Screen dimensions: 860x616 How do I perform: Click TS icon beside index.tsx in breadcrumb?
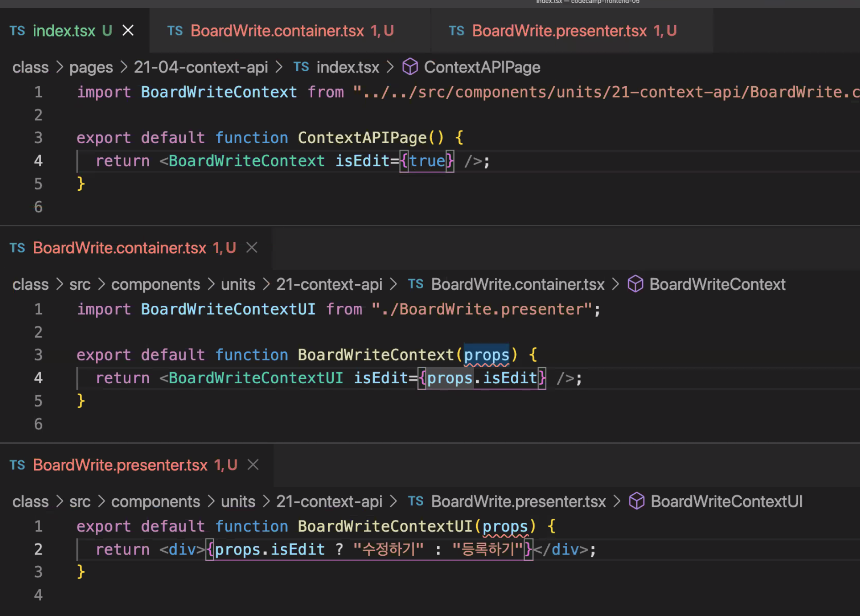pyautogui.click(x=301, y=67)
